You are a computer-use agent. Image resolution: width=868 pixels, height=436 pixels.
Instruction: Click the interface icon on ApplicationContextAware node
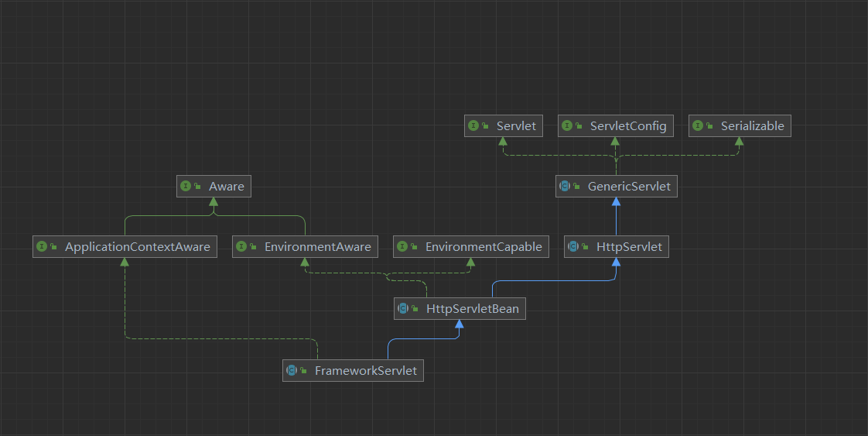tap(42, 247)
